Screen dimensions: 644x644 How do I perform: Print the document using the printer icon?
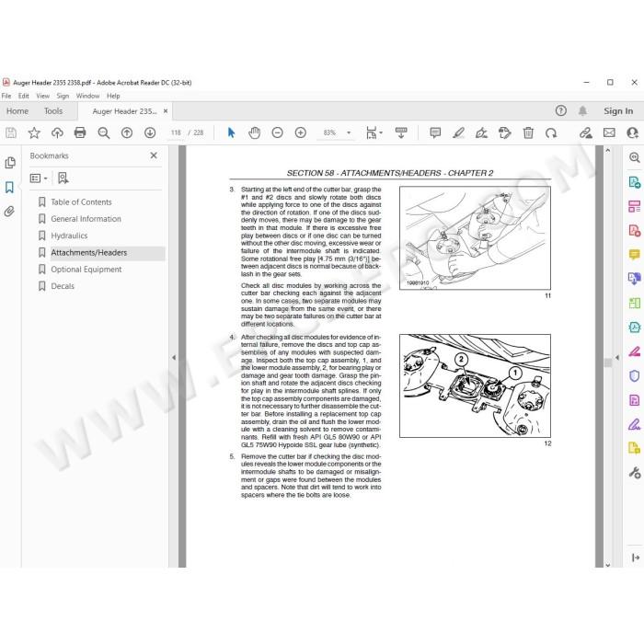pos(80,132)
